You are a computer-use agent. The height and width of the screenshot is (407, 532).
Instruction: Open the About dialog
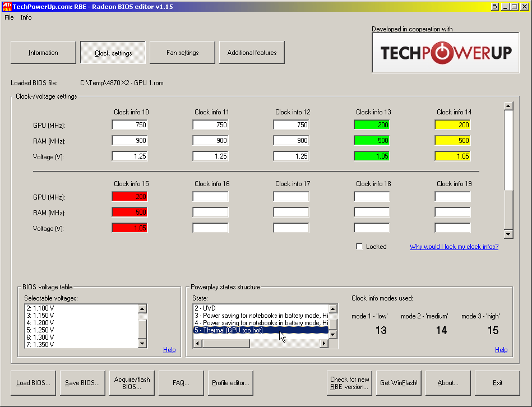coord(448,382)
